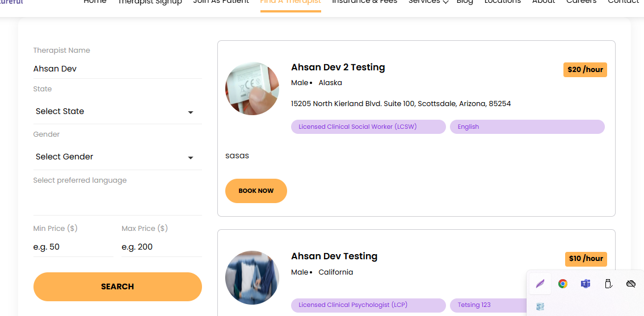Image resolution: width=644 pixels, height=316 pixels.
Task: Click the preferred language selection field
Action: point(117,199)
